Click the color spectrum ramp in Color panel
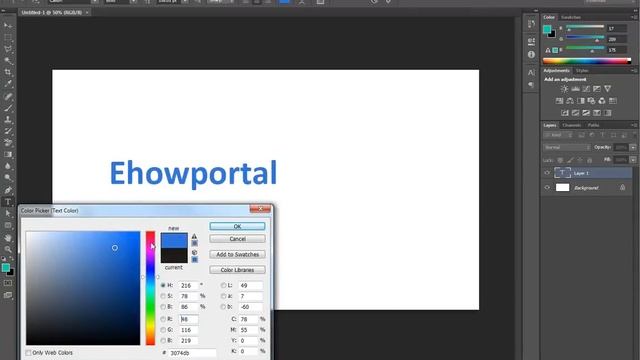This screenshot has width=640, height=360. coord(587,61)
